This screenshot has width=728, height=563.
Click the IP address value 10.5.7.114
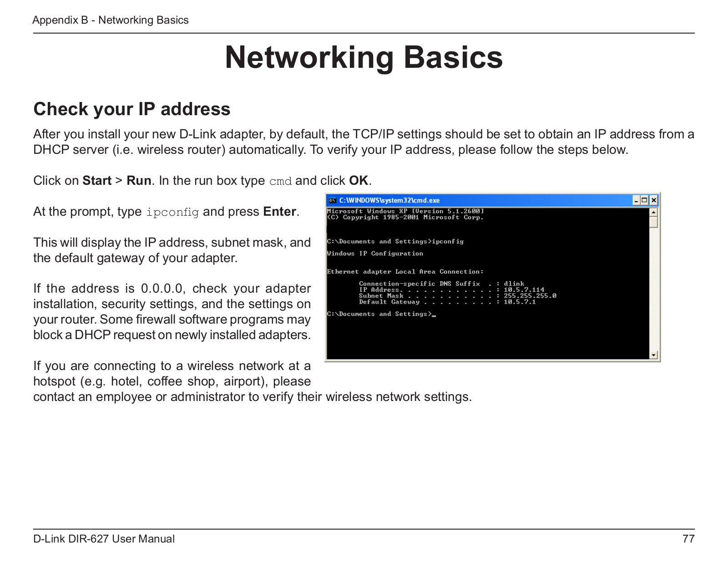(x=524, y=289)
